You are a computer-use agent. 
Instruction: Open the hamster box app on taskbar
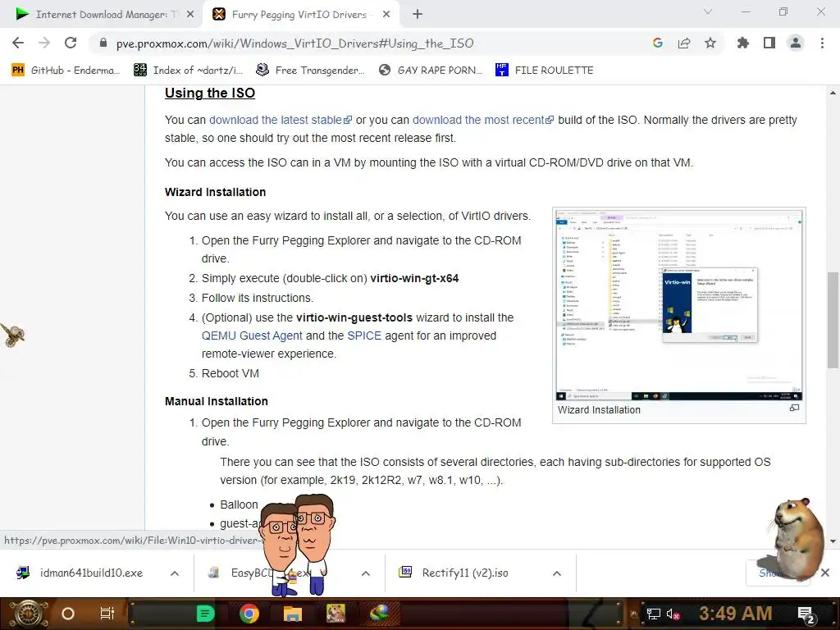tap(336, 614)
